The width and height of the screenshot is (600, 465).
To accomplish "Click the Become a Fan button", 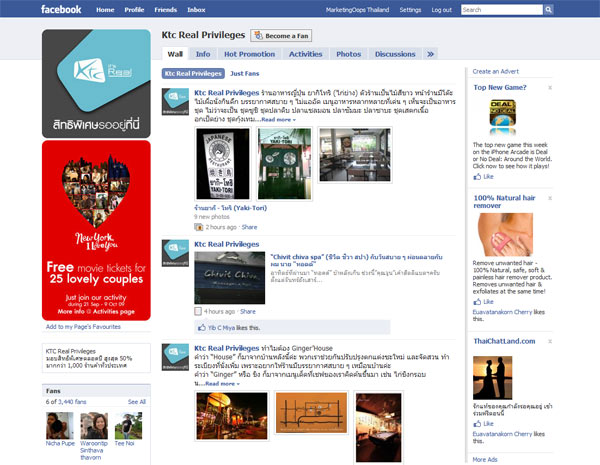I will (281, 36).
